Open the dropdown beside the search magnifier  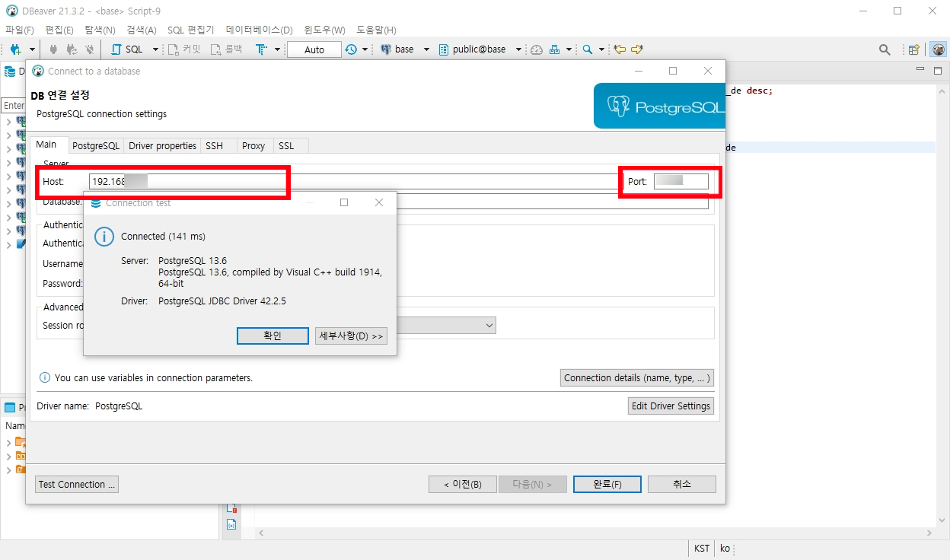coord(601,49)
